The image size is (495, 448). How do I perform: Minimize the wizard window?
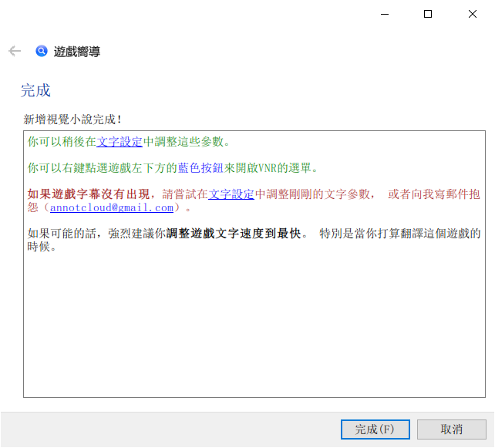click(385, 14)
